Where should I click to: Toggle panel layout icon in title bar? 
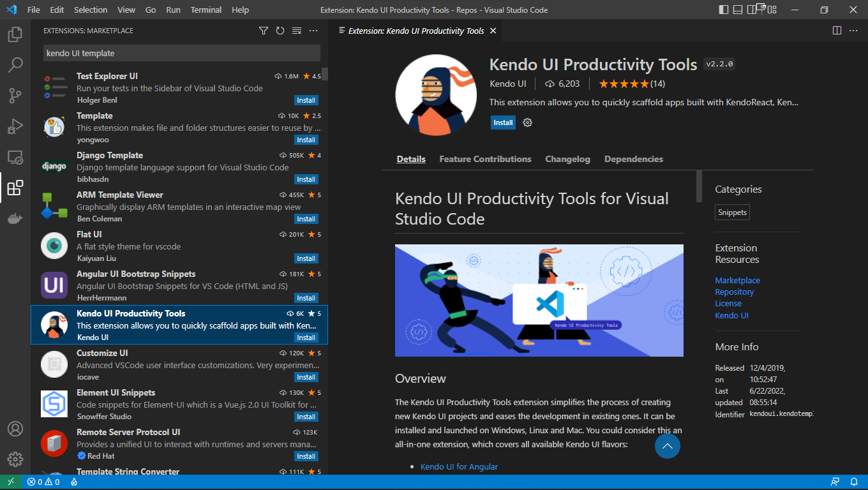coord(738,10)
